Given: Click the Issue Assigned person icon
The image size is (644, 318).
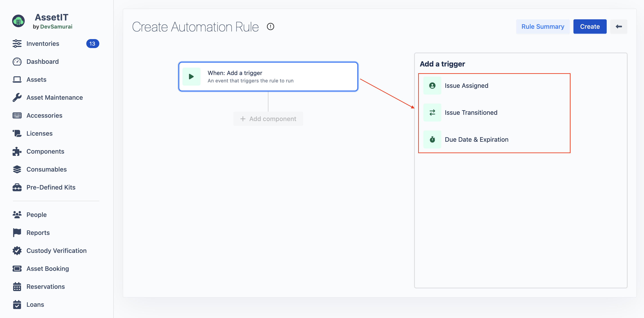Looking at the screenshot, I should point(432,86).
